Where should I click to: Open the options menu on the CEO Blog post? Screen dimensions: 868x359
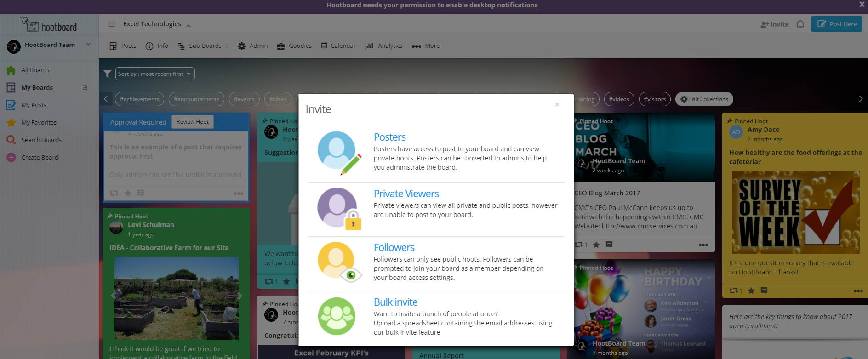(x=703, y=245)
